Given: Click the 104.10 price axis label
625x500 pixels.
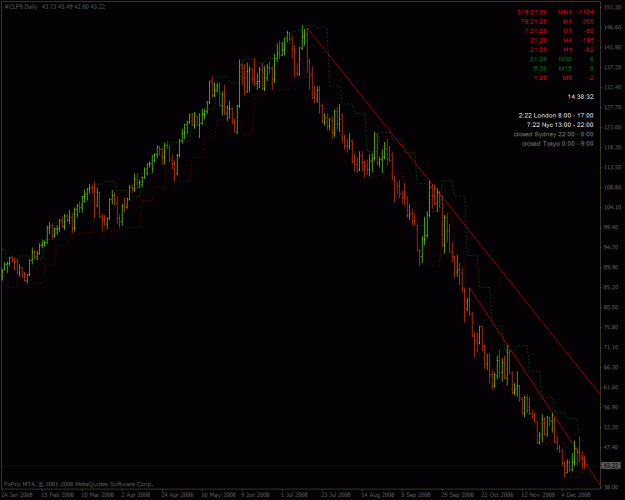Looking at the screenshot, I should coord(612,207).
